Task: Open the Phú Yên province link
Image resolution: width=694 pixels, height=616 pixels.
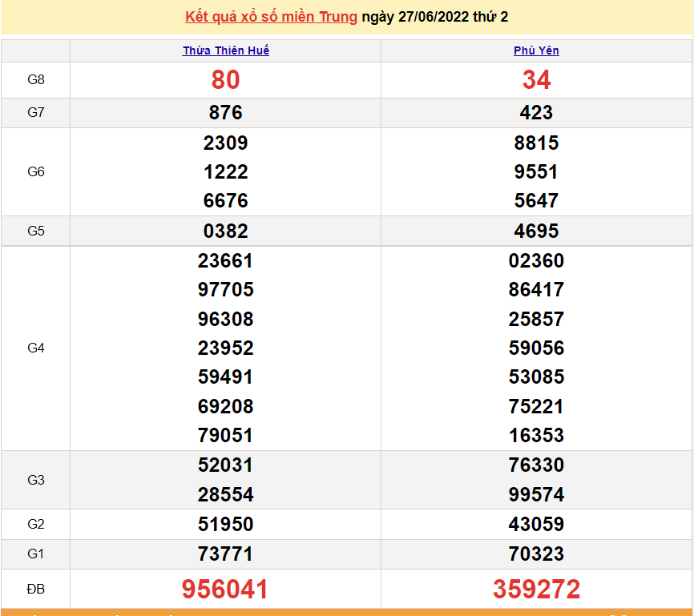Action: [536, 50]
